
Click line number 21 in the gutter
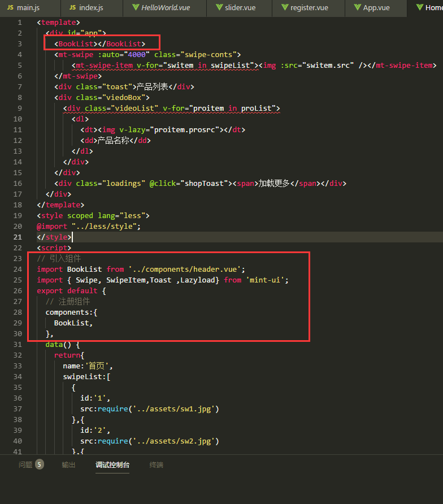coord(18,237)
